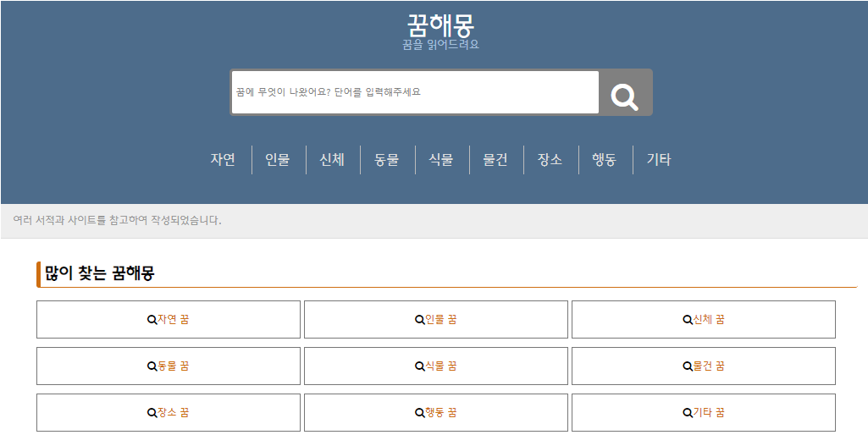Select the 동물 꿈 link text
This screenshot has height=435, width=868.
tap(174, 366)
